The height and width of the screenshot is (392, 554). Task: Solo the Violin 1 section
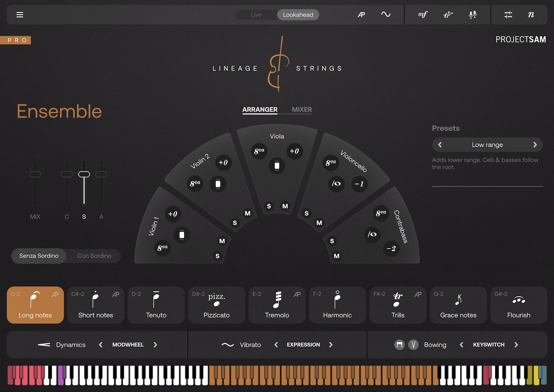[x=218, y=256]
